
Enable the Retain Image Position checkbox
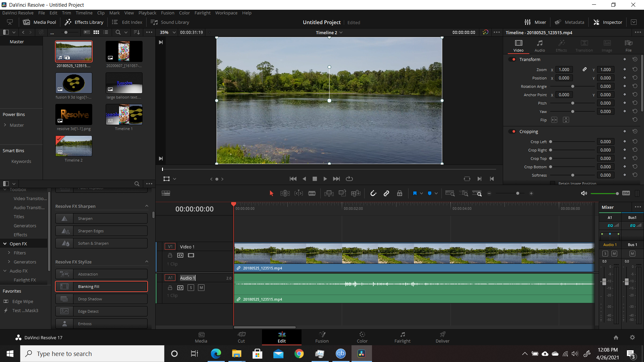coord(552,183)
